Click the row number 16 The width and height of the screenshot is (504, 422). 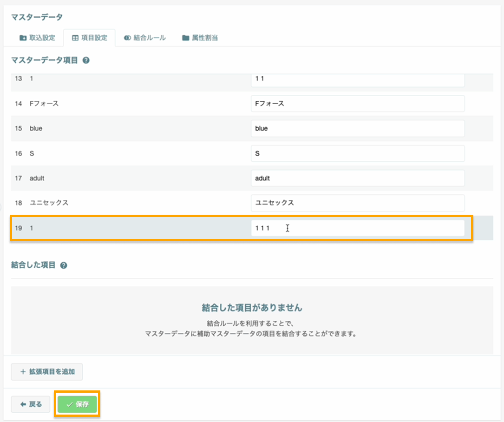click(x=18, y=153)
